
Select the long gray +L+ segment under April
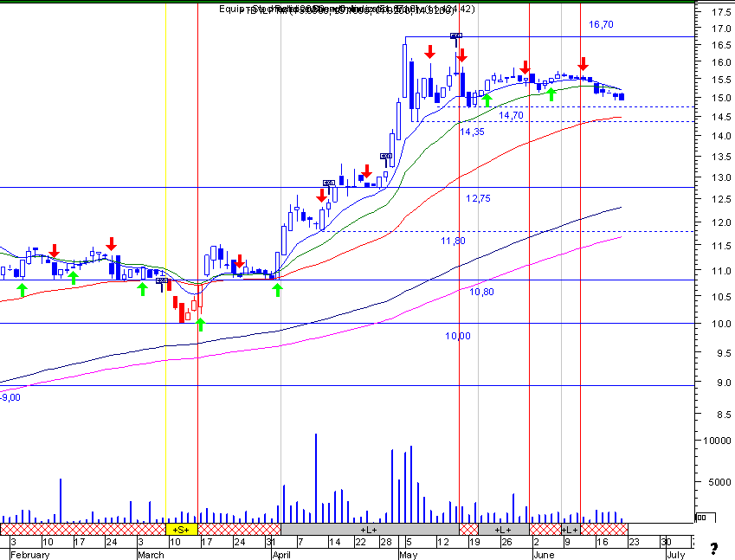(x=370, y=530)
